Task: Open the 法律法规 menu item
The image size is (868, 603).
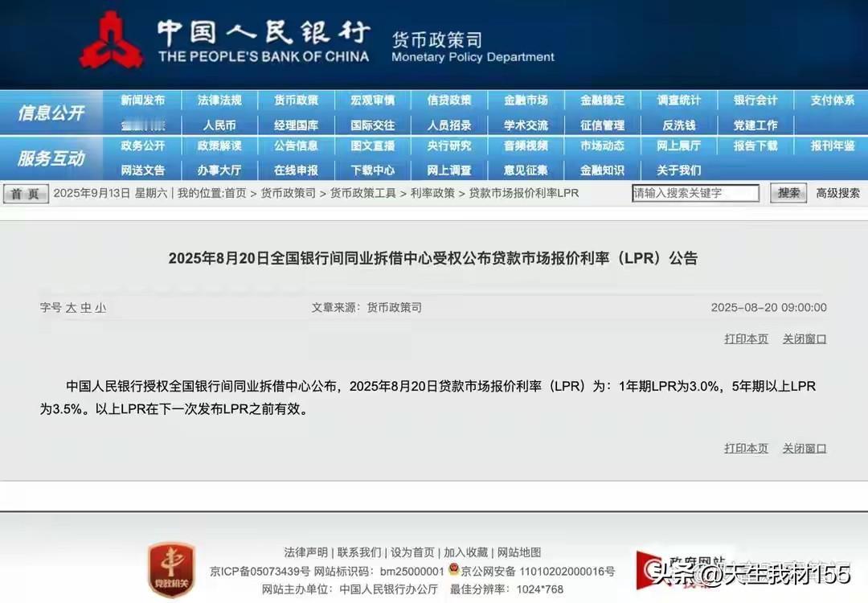Action: pyautogui.click(x=219, y=100)
